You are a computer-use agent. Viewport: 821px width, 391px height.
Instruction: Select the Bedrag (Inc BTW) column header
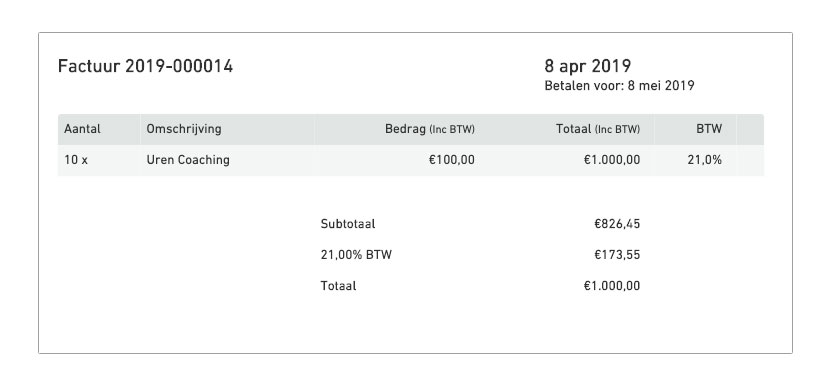(429, 129)
